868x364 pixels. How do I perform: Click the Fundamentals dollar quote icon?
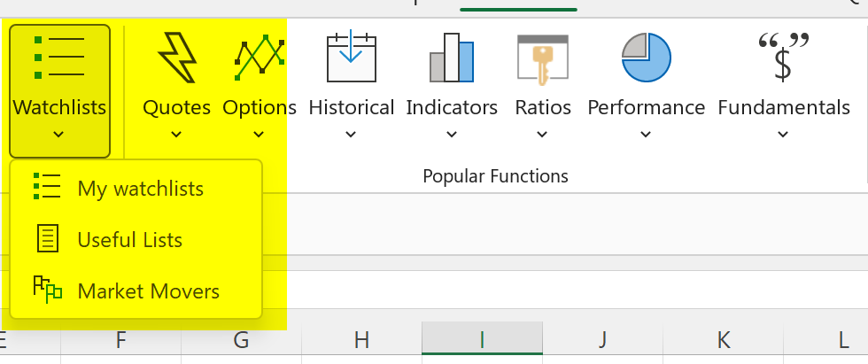[x=783, y=58]
